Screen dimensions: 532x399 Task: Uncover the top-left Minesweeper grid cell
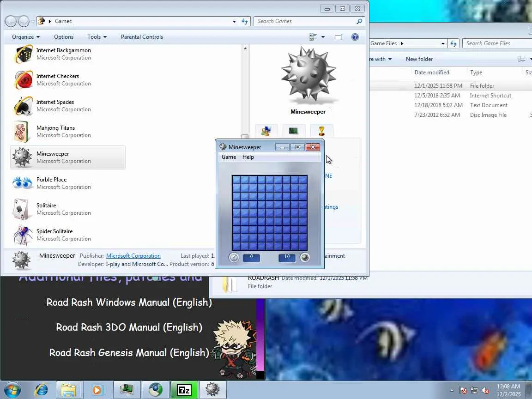point(236,180)
